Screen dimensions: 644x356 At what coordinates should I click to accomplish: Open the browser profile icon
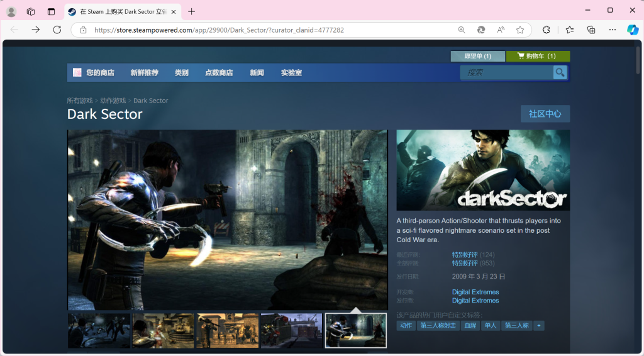point(11,11)
